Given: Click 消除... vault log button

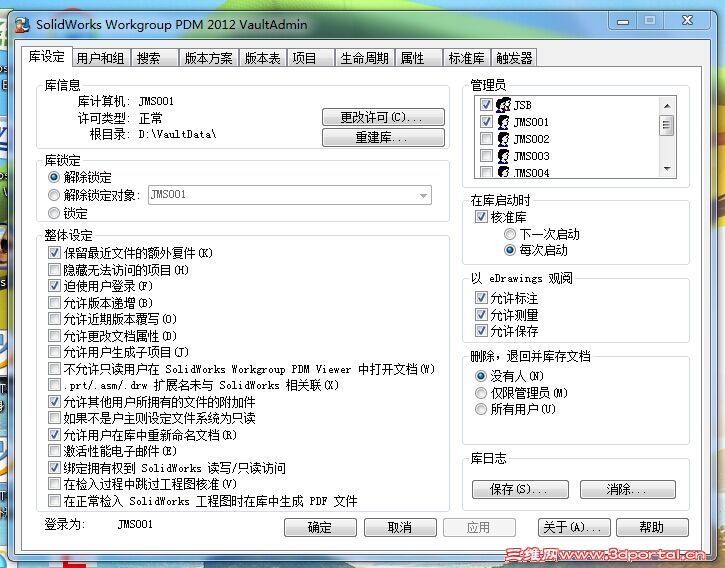Looking at the screenshot, I should pos(628,489).
